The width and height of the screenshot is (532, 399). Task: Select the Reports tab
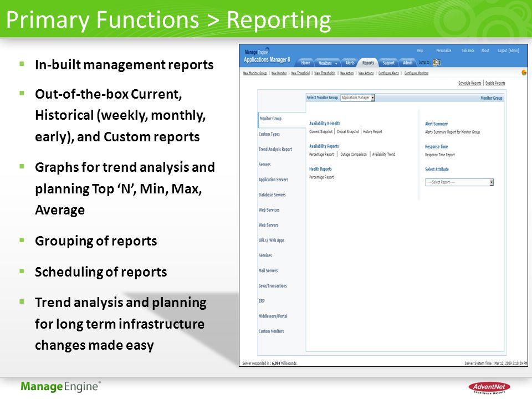tap(368, 63)
